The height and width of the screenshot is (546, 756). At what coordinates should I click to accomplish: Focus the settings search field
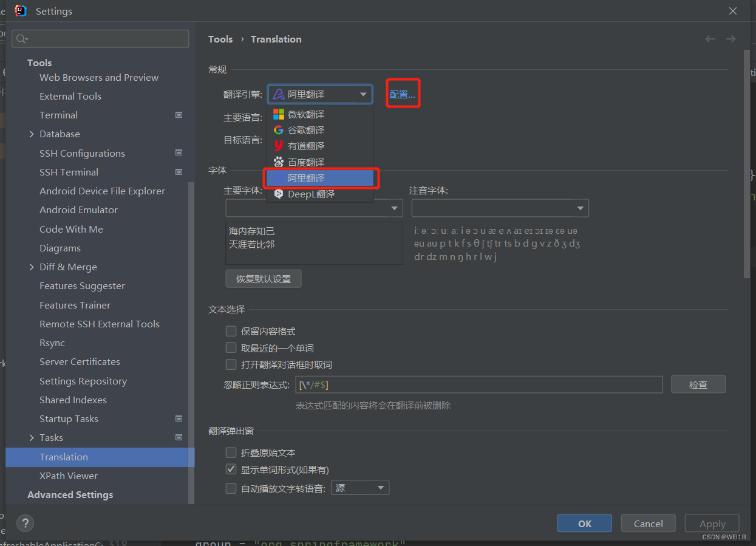click(100, 39)
